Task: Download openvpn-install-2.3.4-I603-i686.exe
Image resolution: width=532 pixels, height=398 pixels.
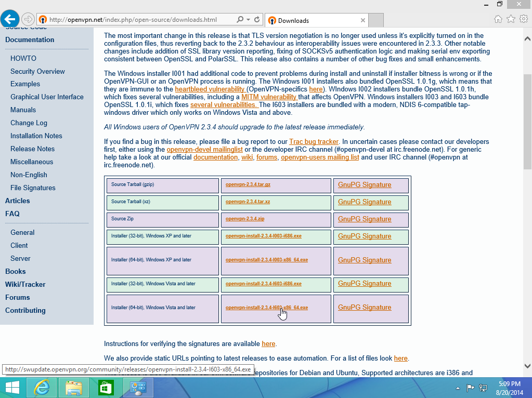Action: 263,283
